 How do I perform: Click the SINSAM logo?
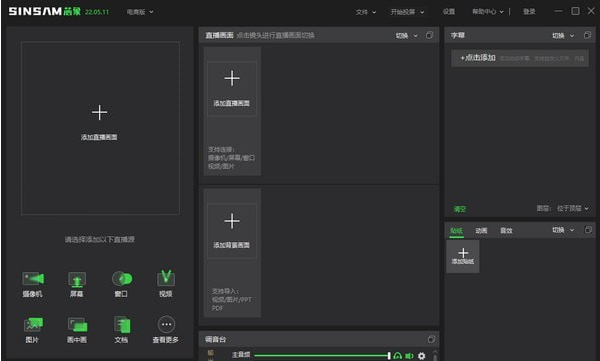pyautogui.click(x=45, y=11)
